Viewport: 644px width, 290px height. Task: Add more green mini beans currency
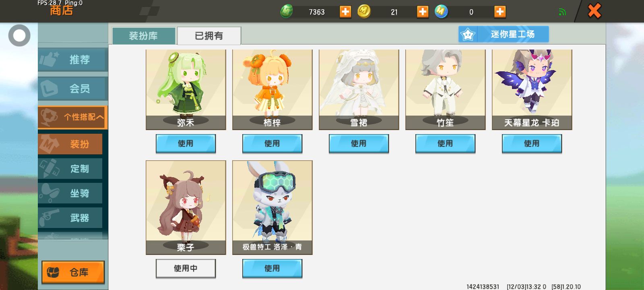coord(345,12)
